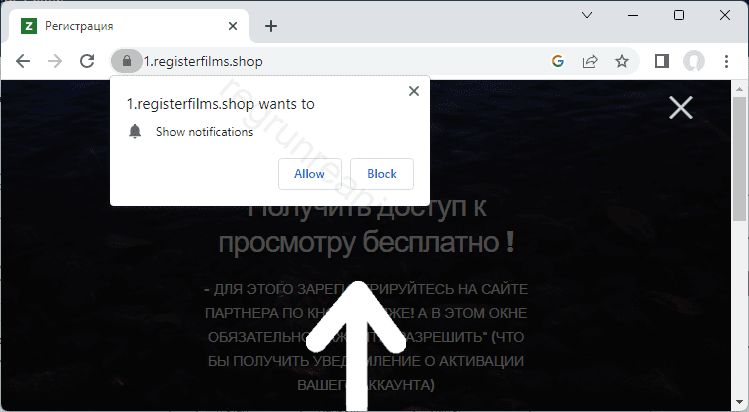
Task: Click the Forward navigation arrow
Action: (55, 61)
